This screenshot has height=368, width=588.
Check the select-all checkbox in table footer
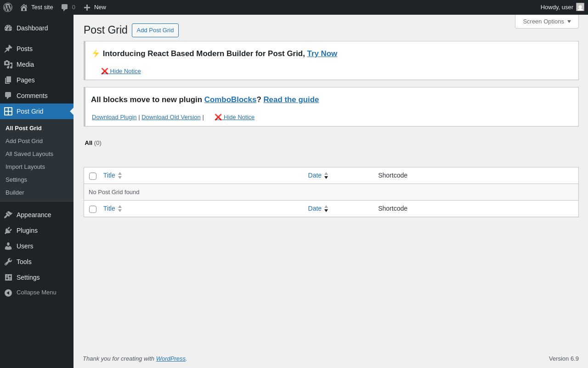[x=93, y=209]
